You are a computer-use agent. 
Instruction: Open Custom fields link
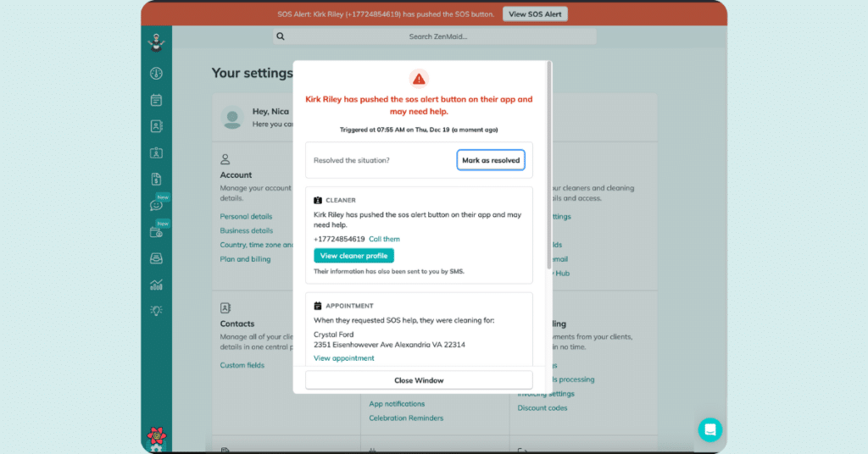click(242, 366)
